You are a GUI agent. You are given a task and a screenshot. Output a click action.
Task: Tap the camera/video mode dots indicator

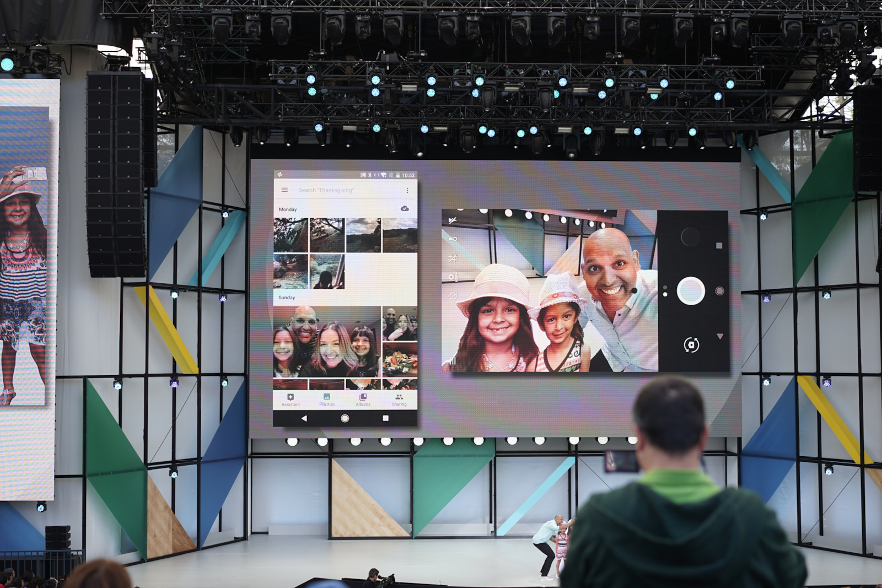pos(665,290)
